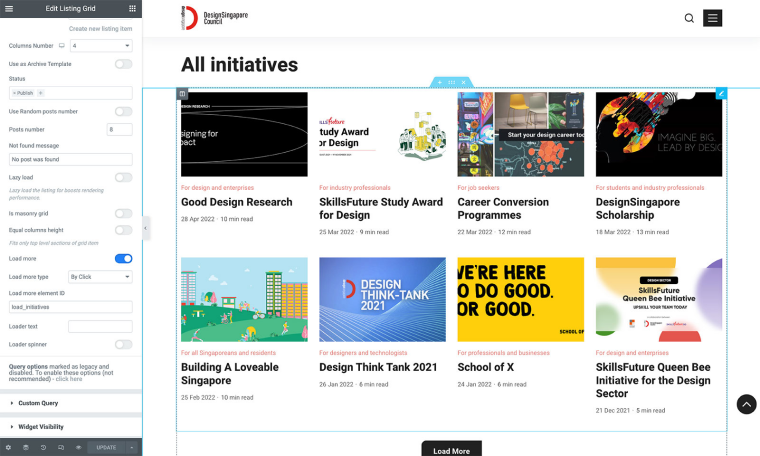
Task: Click in the Not found message field
Action: pos(71,159)
